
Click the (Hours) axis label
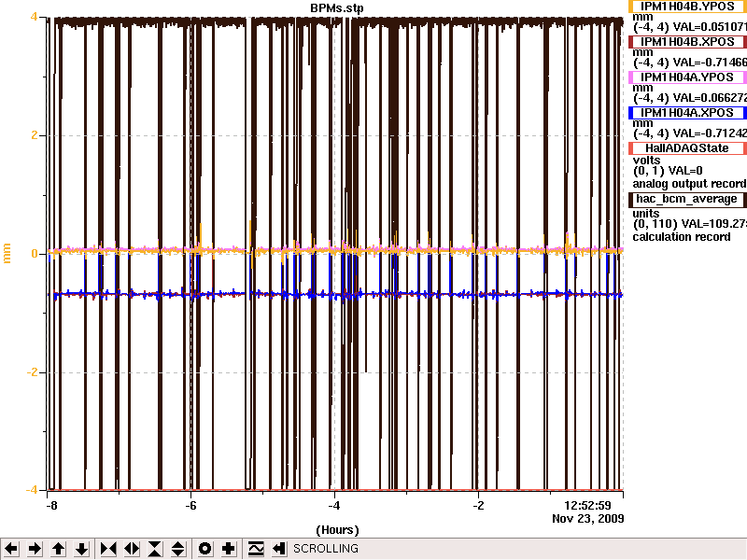click(x=337, y=530)
